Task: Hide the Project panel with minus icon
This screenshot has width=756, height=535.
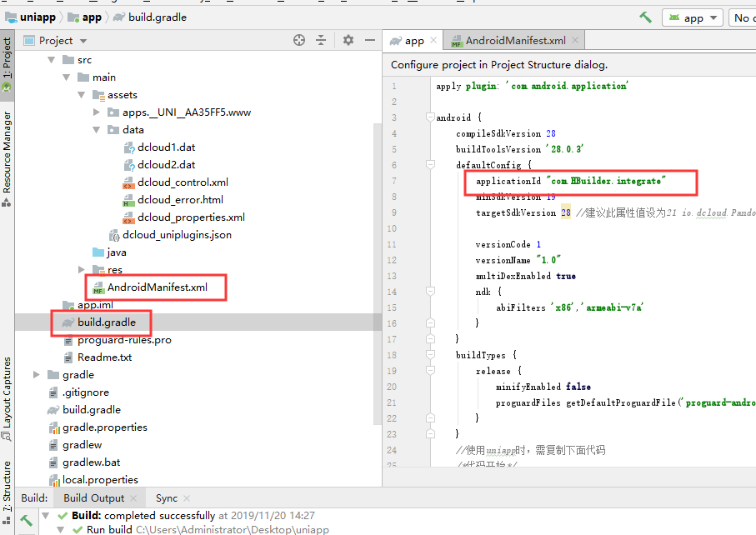Action: pyautogui.click(x=370, y=41)
